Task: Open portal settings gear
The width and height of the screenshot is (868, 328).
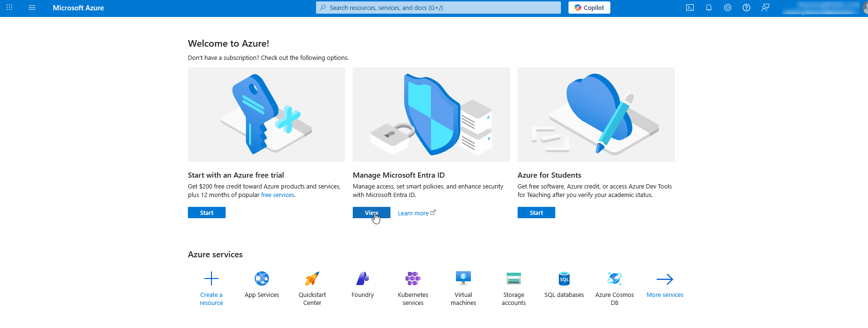Action: tap(728, 8)
